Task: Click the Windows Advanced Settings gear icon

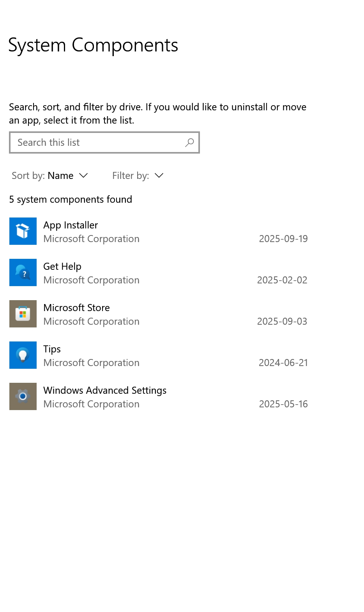Action: (23, 396)
